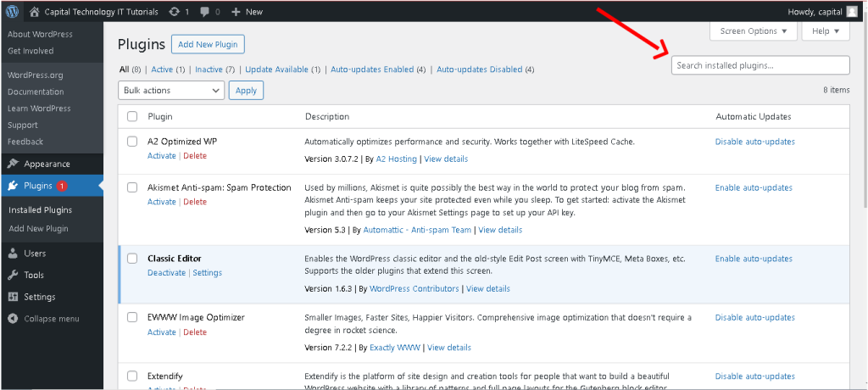This screenshot has height=390, width=868.
Task: Deactivate the Classic Editor plugin
Action: click(x=166, y=273)
